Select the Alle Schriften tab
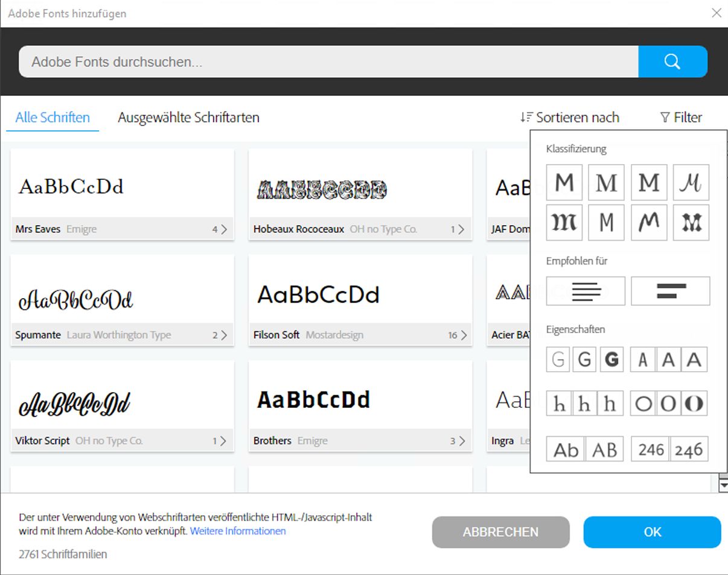 click(52, 117)
